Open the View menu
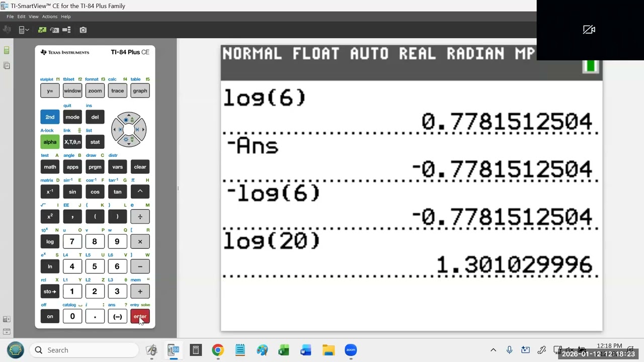Image resolution: width=644 pixels, height=362 pixels. tap(33, 17)
